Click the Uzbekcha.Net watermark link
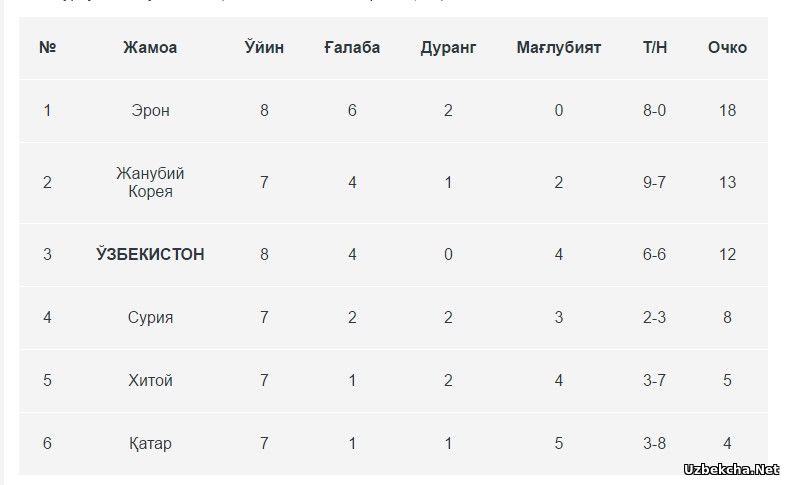The height and width of the screenshot is (485, 790). click(732, 469)
